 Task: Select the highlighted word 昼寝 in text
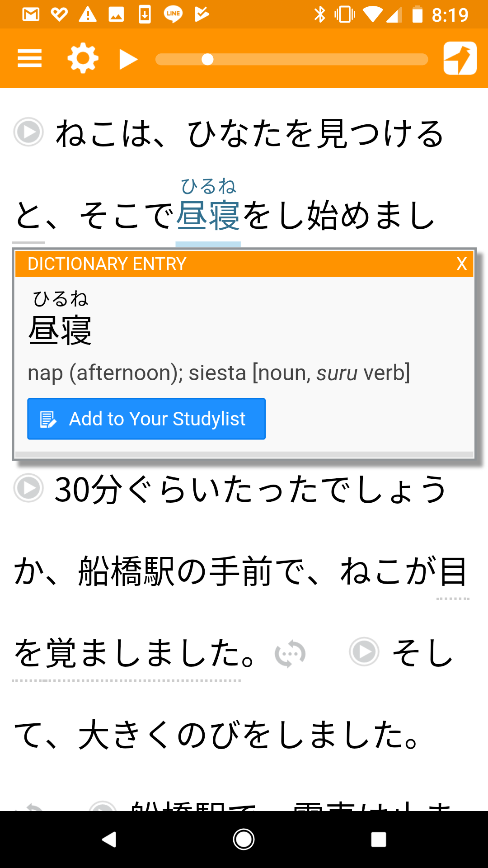click(208, 216)
